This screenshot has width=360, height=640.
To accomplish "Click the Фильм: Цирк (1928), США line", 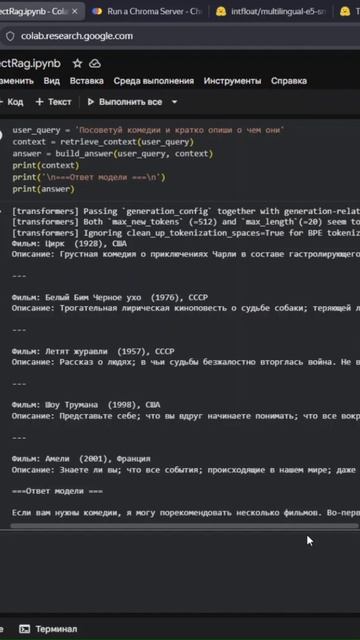I will (x=69, y=244).
